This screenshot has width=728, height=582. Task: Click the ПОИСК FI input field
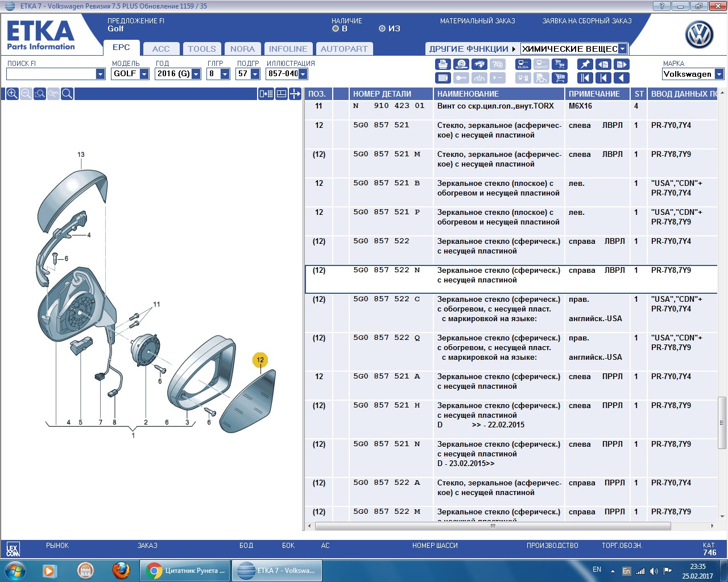(51, 74)
